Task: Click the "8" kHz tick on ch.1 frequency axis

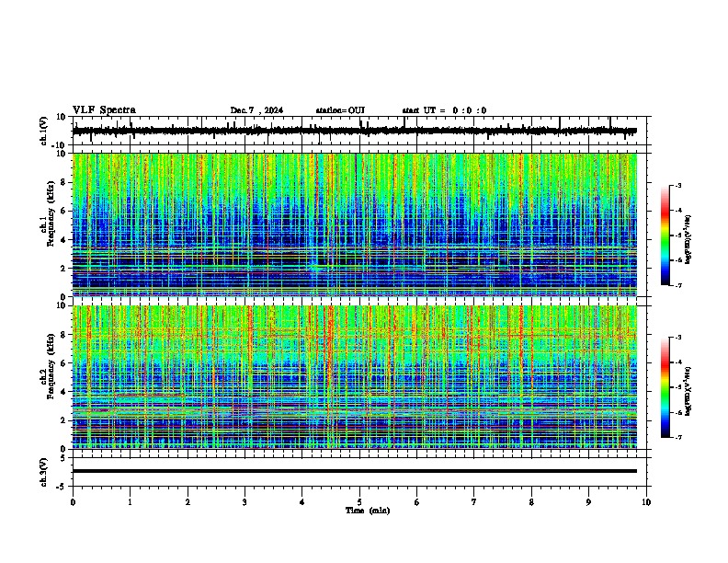Action: click(x=63, y=182)
